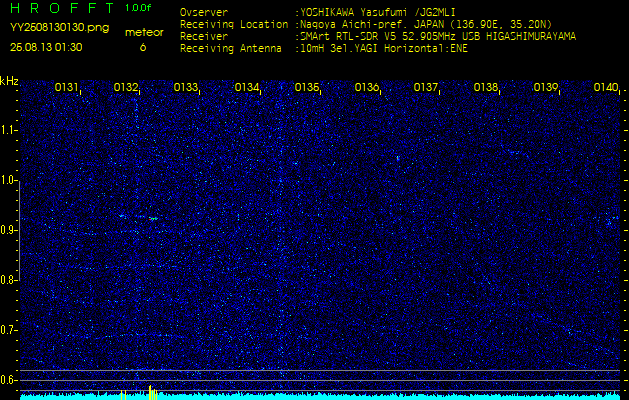The width and height of the screenshot is (629, 400).
Task: Select the 0132 time marker
Action: tap(126, 87)
